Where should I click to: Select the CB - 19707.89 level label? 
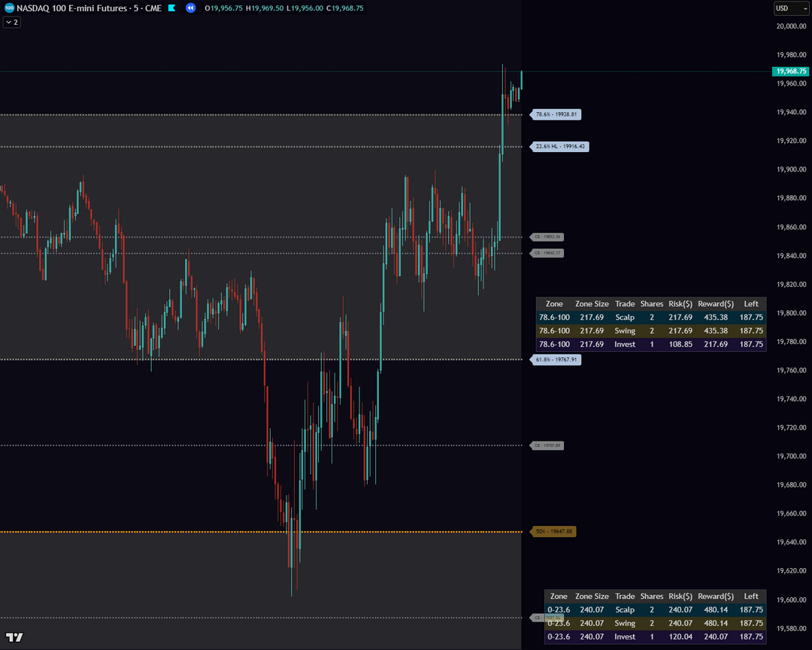pos(547,445)
